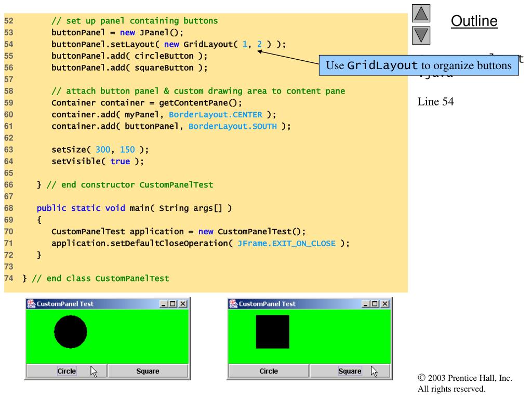
Task: Click '// end class CustomPanelTest' comment
Action: point(100,278)
